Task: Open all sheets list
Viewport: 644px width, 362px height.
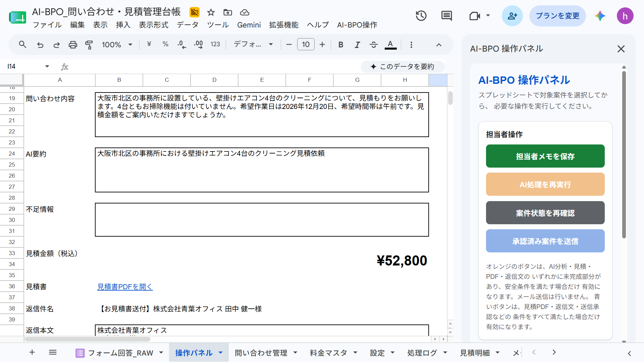Action: click(53, 352)
